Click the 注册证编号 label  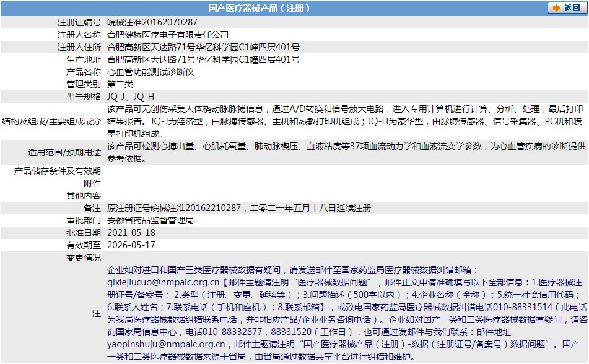click(79, 22)
